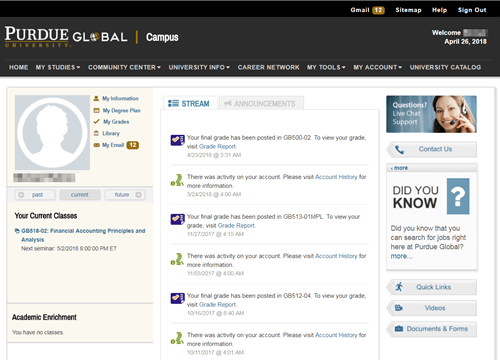Click the Stream list icon

point(173,103)
